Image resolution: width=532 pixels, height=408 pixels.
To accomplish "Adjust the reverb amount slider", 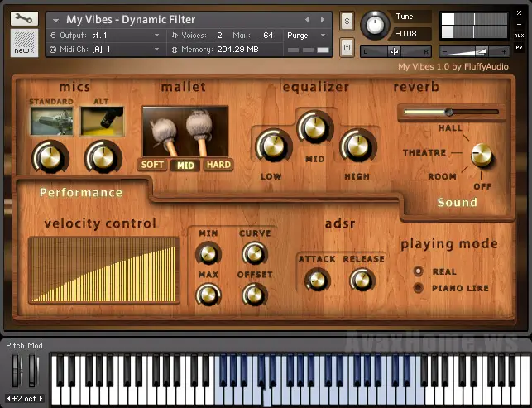I will (x=451, y=112).
